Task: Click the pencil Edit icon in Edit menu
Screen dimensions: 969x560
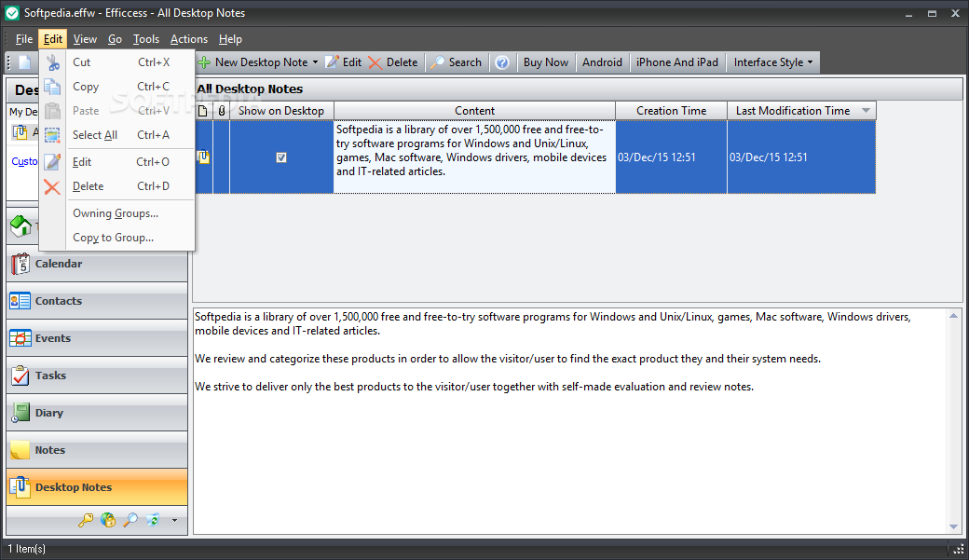Action: click(52, 162)
